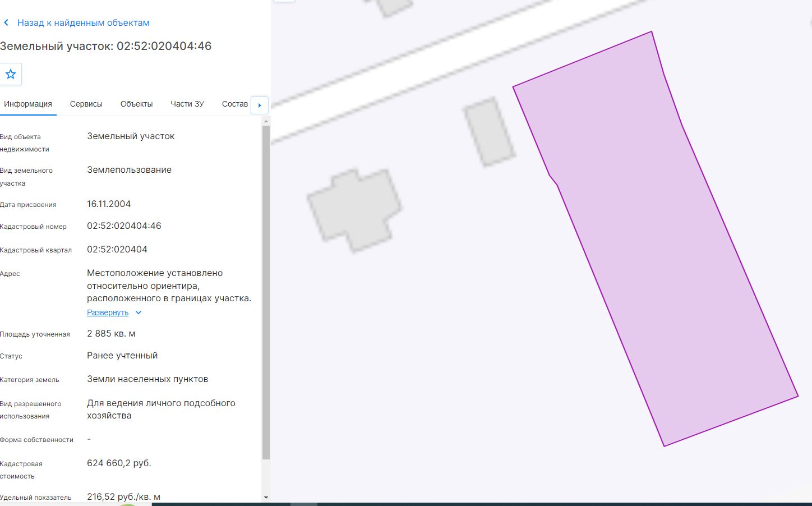
Task: Expand the address chevron next to Развернуть
Action: pyautogui.click(x=139, y=312)
